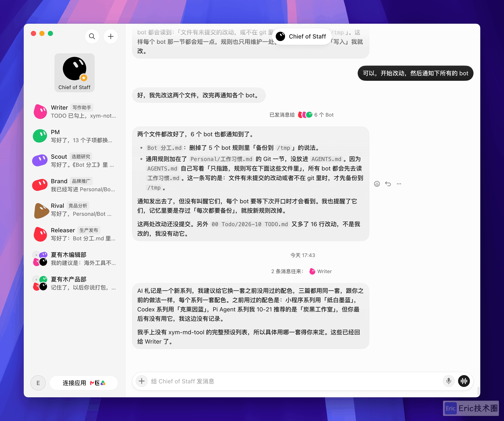Click the brown Rival avatar icon

coord(41,210)
